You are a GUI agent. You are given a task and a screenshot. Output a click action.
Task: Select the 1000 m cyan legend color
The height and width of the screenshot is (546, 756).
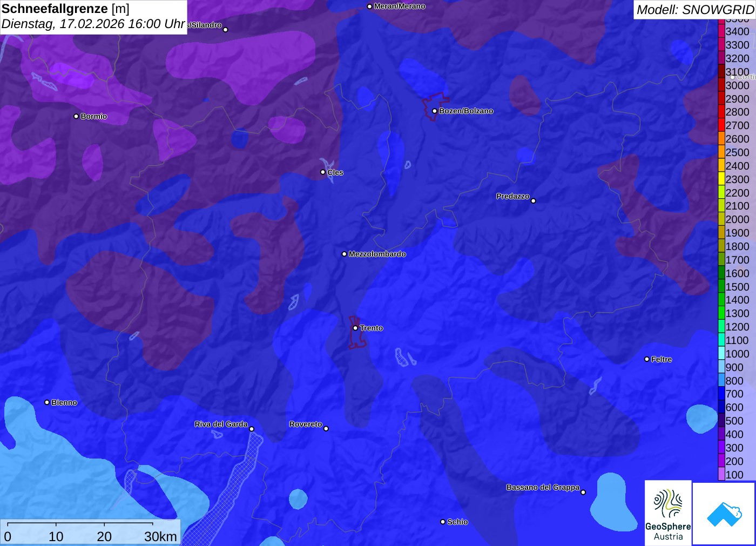(x=721, y=353)
